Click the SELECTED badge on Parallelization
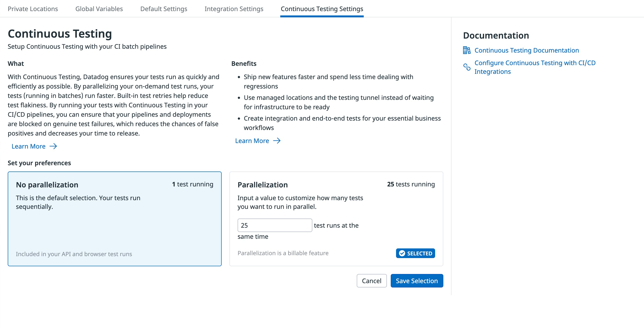 coord(416,253)
